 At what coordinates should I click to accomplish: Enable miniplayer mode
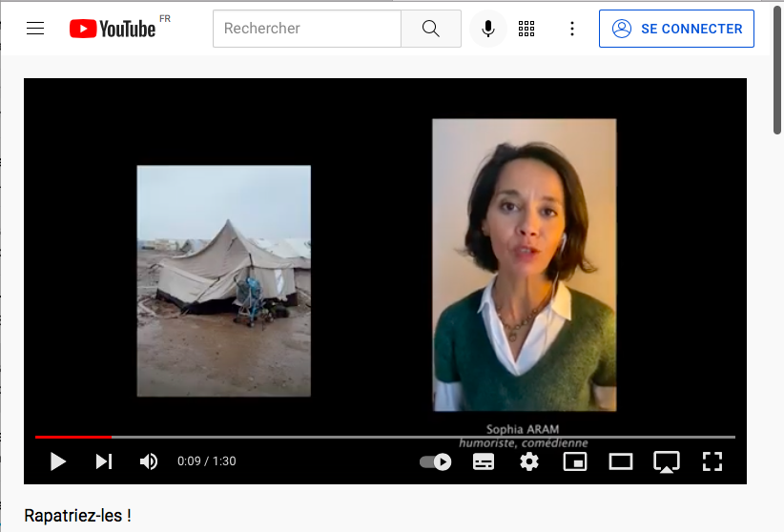click(x=575, y=461)
